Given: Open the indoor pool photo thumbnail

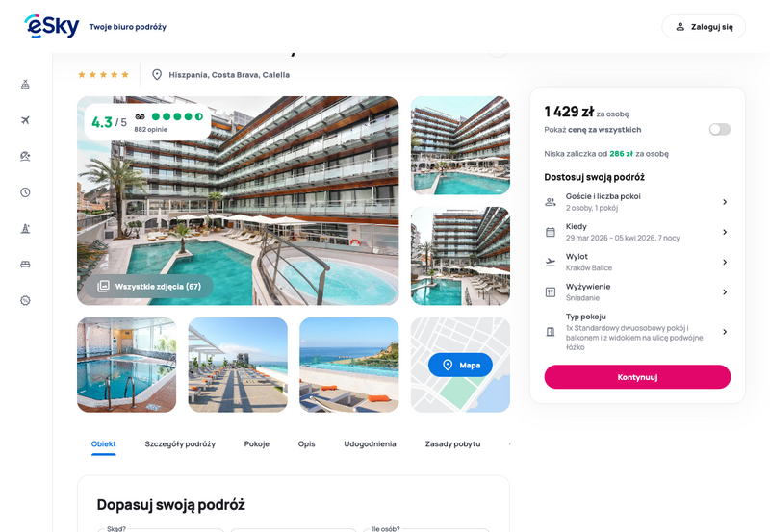Looking at the screenshot, I should pos(127,365).
